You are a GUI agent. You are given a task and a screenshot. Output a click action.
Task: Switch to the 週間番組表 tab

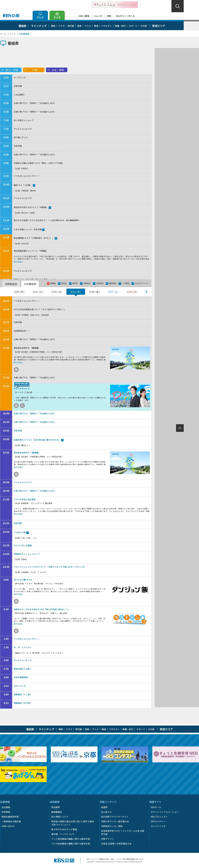(11, 284)
